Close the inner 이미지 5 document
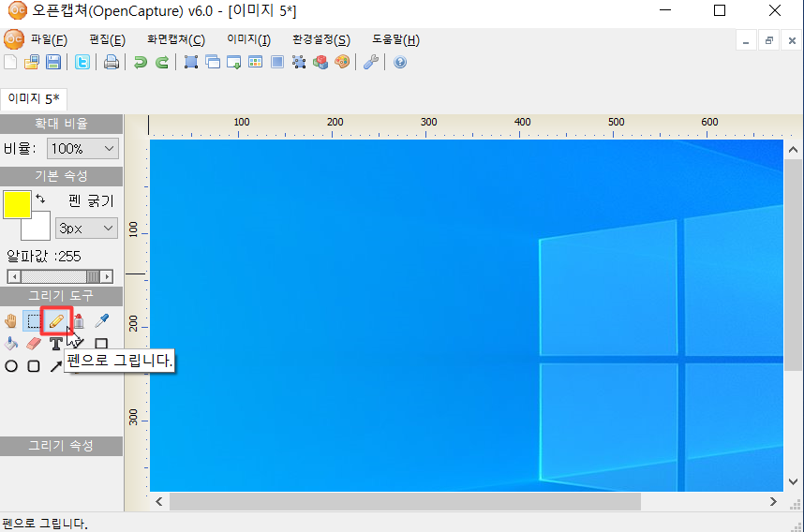Image resolution: width=804 pixels, height=532 pixels. pos(792,40)
